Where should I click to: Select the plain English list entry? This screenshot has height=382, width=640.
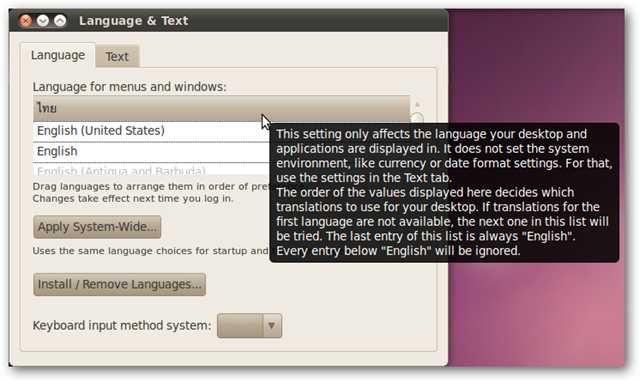pos(151,151)
